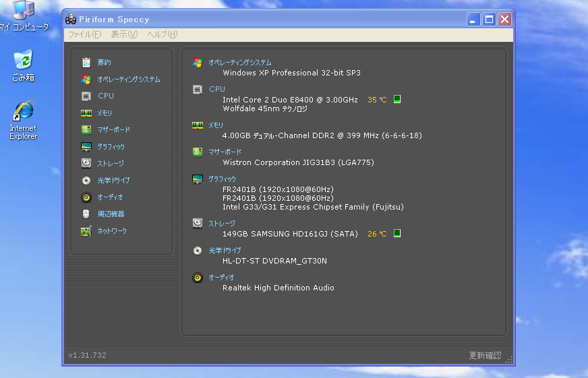
Task: Click the Windows flag icon in sidebar
Action: pyautogui.click(x=86, y=79)
